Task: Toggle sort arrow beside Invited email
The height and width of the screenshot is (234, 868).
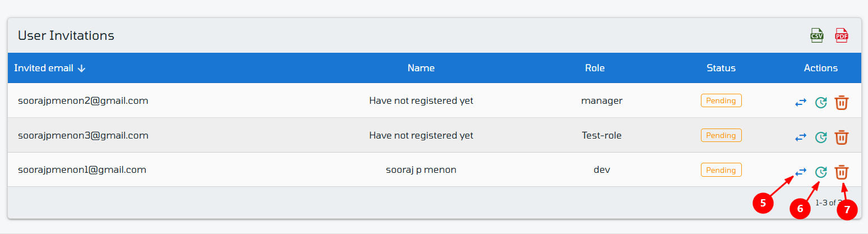Action: 81,68
